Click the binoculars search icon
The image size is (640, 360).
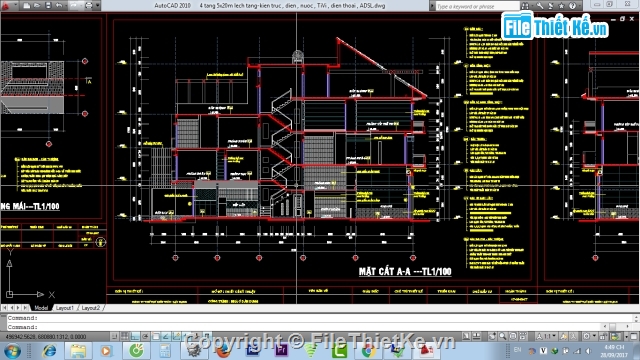click(525, 6)
